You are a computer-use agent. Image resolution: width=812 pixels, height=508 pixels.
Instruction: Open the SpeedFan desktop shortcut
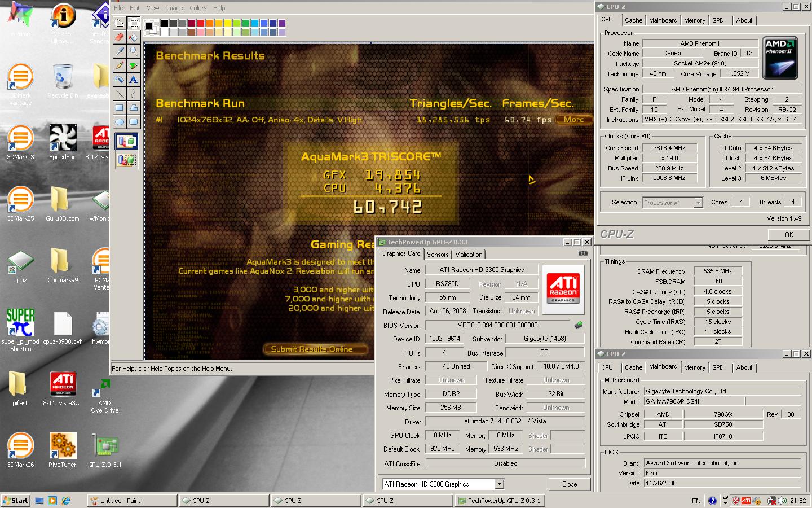[x=63, y=142]
